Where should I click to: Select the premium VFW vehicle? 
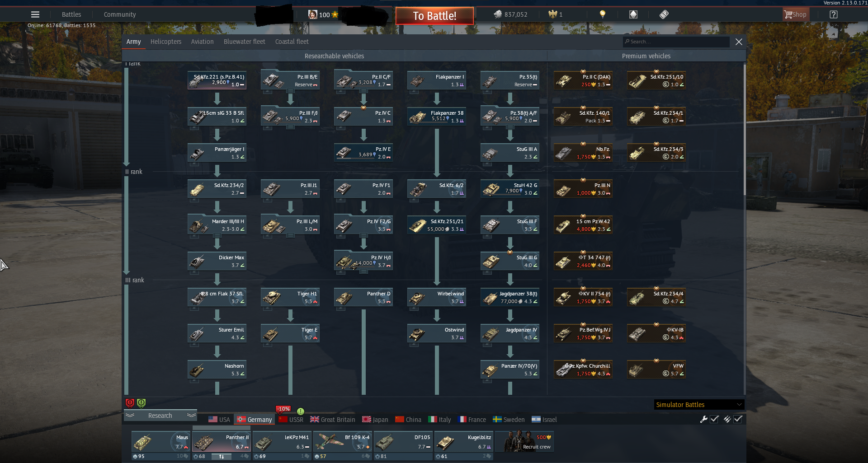point(656,369)
